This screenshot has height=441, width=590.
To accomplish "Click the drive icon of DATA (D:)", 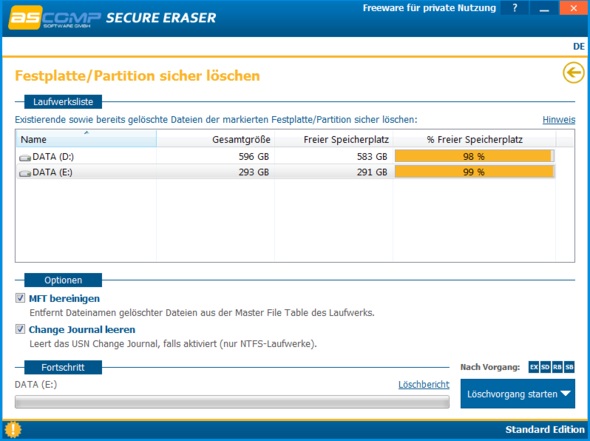I will point(25,158).
